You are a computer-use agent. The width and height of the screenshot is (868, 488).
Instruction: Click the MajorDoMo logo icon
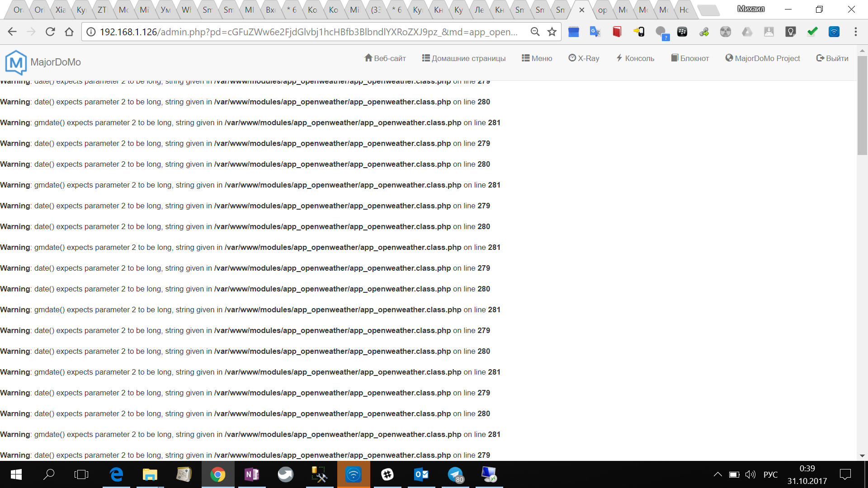[x=16, y=62]
